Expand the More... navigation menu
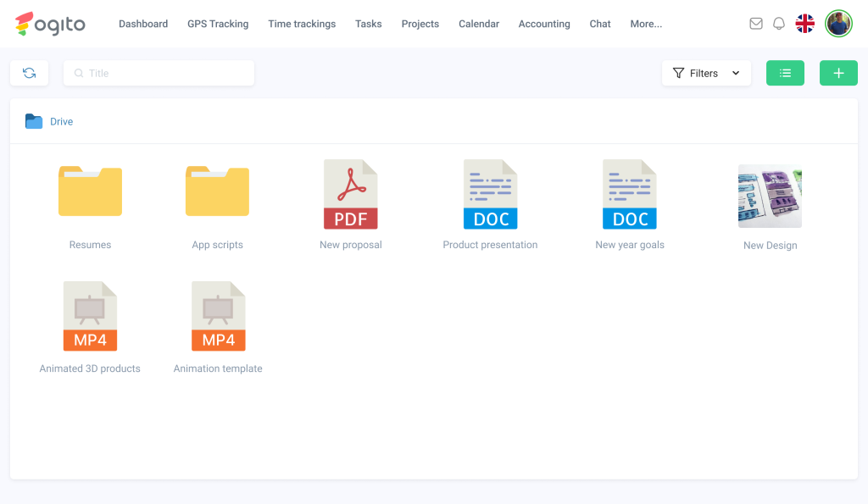This screenshot has height=504, width=868. tap(646, 24)
